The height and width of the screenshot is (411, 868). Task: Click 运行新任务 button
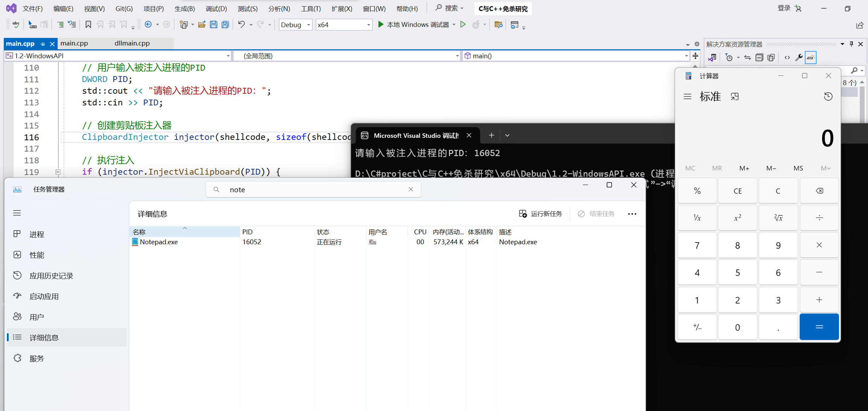click(540, 214)
